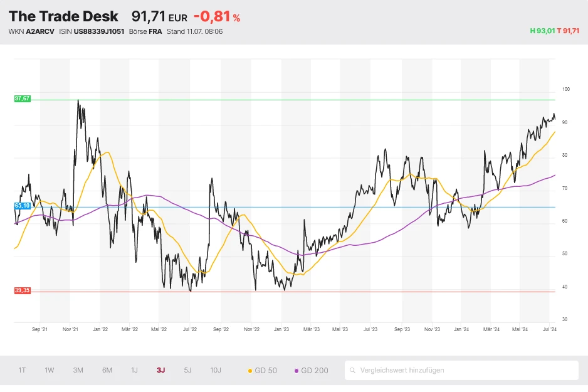Image resolution: width=588 pixels, height=392 pixels.
Task: Click the blue 65,10 price marker
Action: [22, 206]
